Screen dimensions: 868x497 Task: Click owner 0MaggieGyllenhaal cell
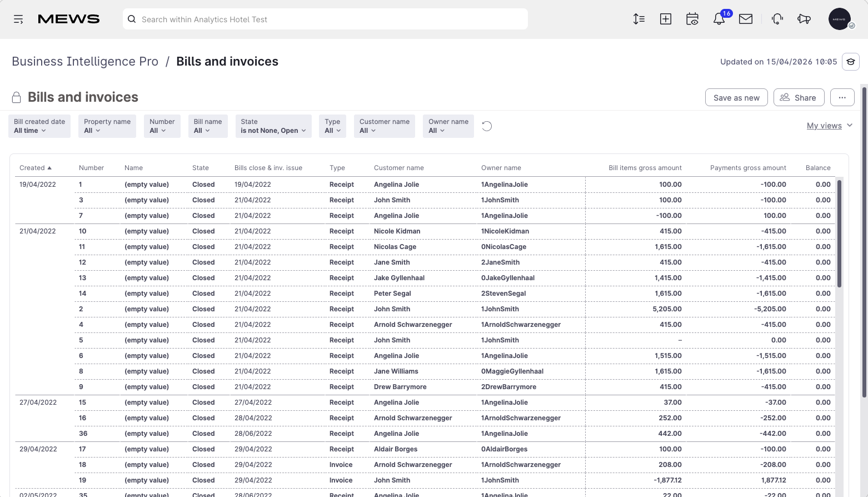coord(512,371)
